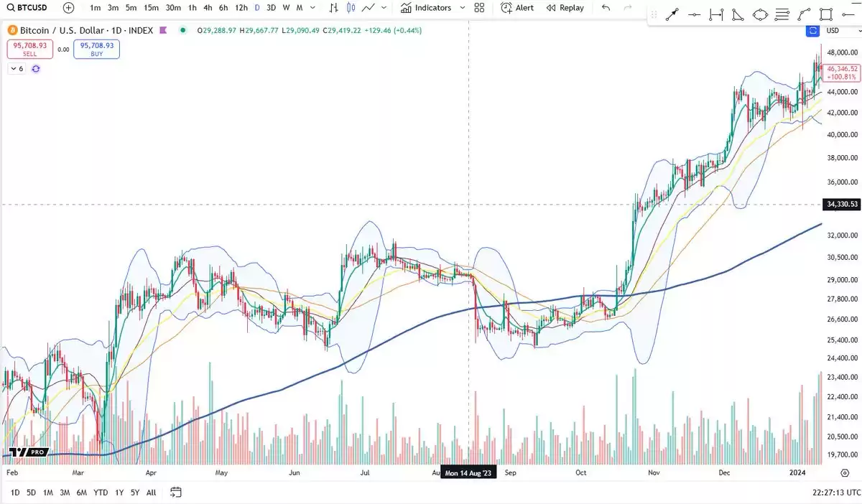
Task: Select the horizontal line drawing tool
Action: [694, 14]
